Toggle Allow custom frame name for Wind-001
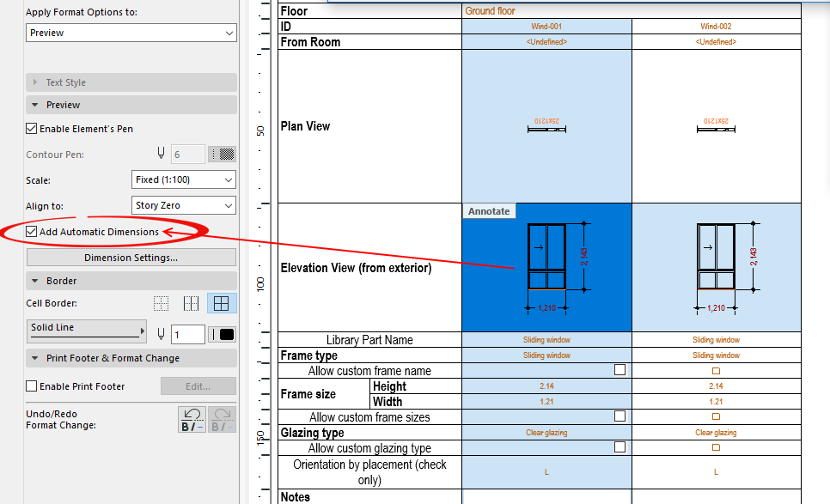This screenshot has width=830, height=504. click(x=619, y=370)
